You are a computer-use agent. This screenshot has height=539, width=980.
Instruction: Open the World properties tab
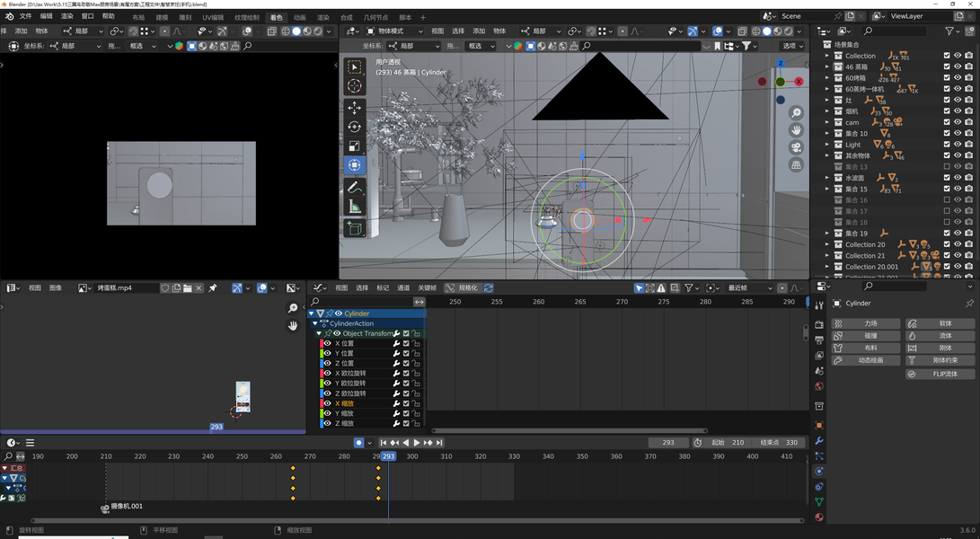pos(818,386)
